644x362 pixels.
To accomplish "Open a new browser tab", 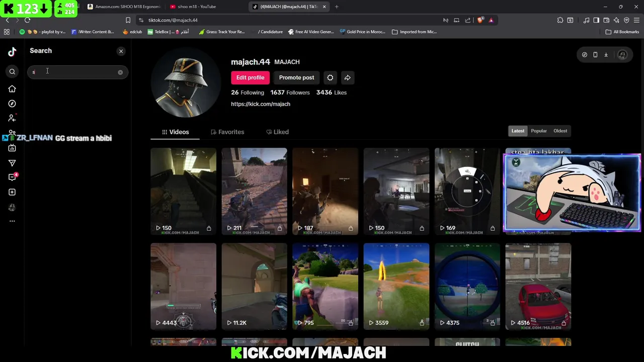I will 337,7.
